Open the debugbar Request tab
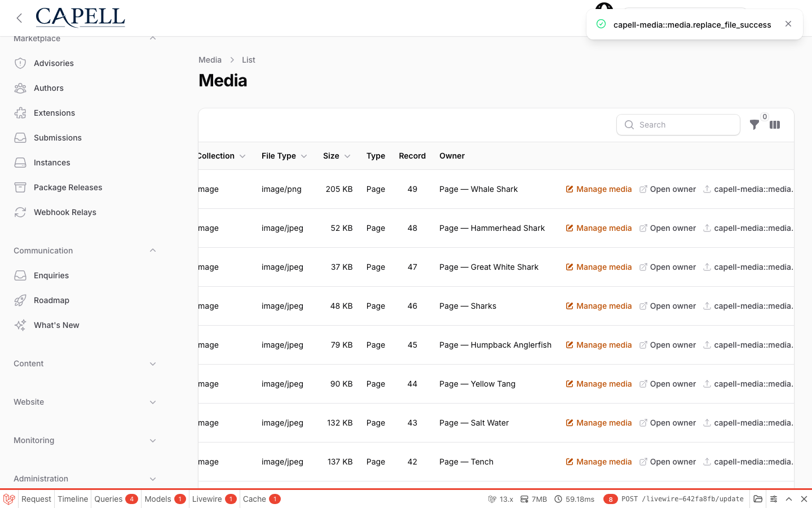 pyautogui.click(x=36, y=499)
